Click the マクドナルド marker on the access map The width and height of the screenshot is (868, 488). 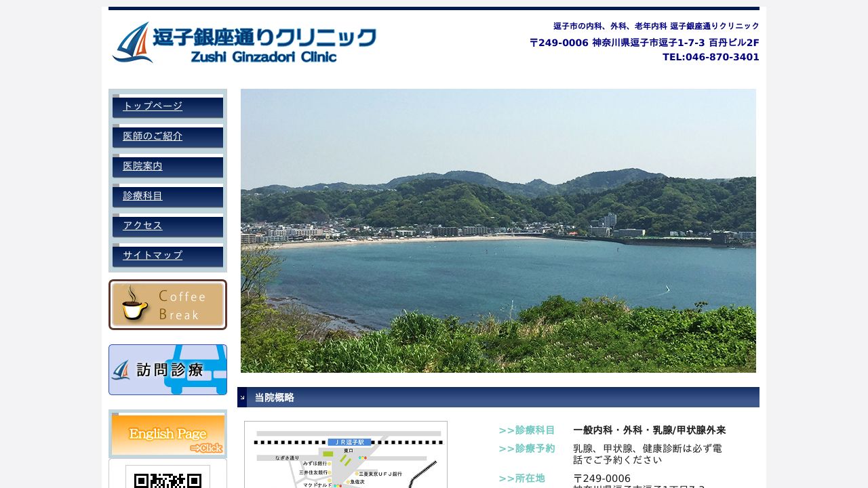[x=317, y=485]
